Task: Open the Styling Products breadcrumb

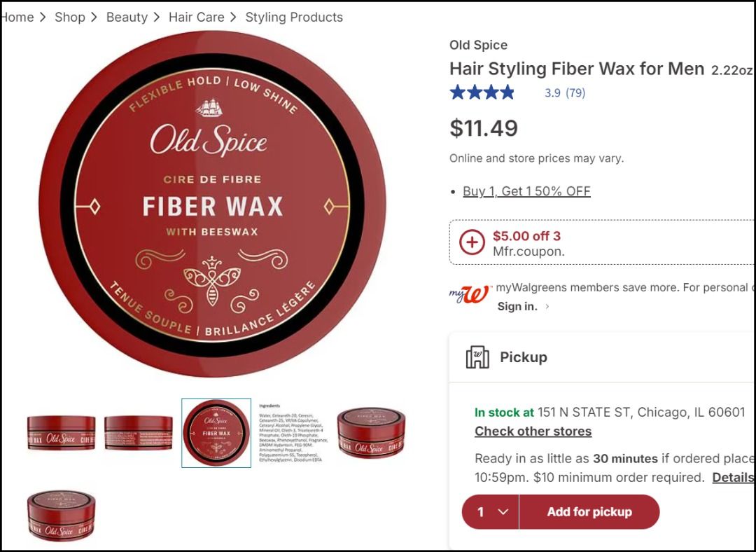Action: point(294,18)
